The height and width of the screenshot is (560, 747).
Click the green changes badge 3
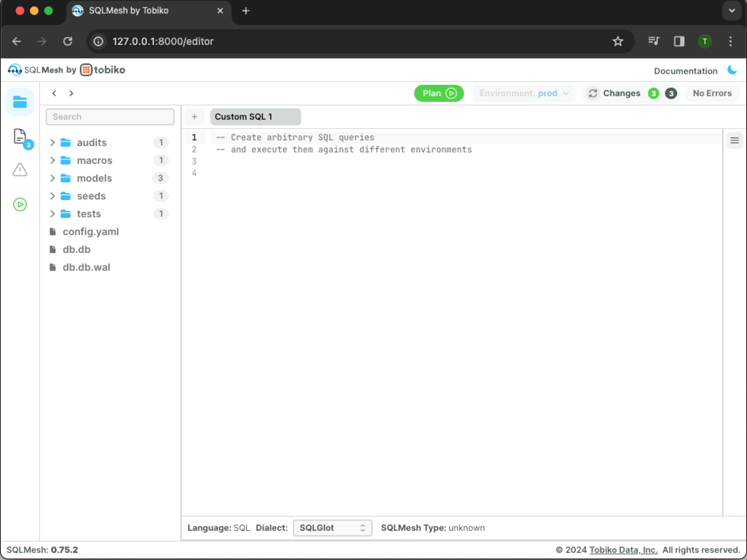tap(653, 93)
